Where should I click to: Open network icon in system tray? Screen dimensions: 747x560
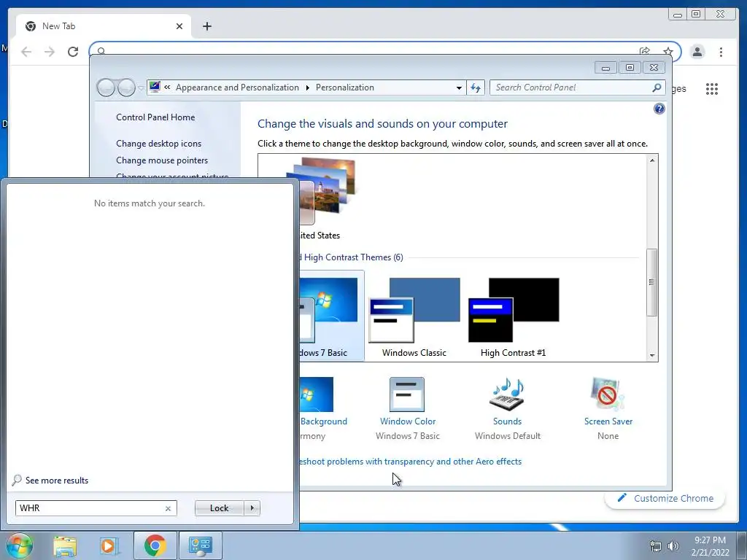pos(656,546)
